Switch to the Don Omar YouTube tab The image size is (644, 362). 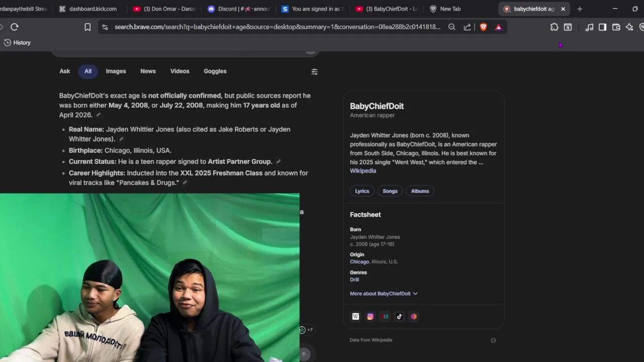pos(165,9)
